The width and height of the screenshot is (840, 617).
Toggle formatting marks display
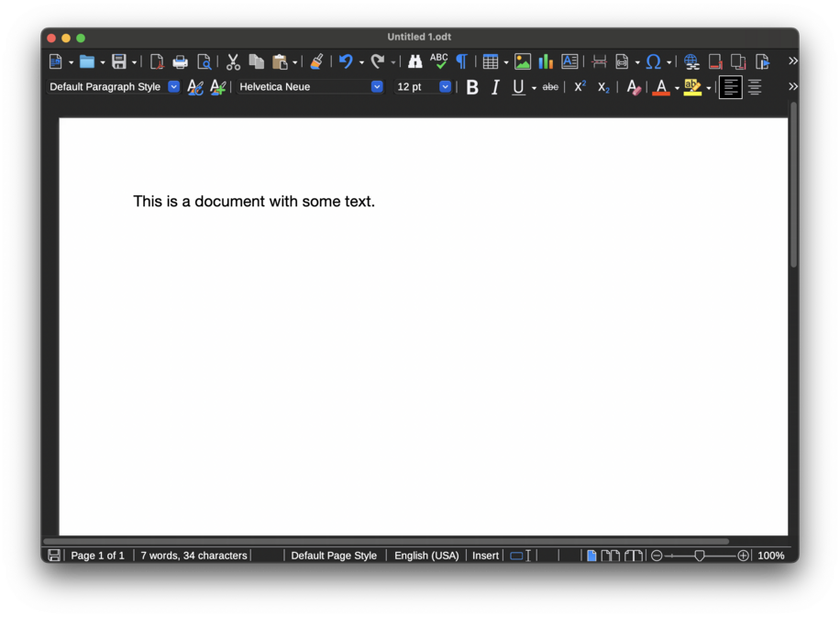coord(462,61)
